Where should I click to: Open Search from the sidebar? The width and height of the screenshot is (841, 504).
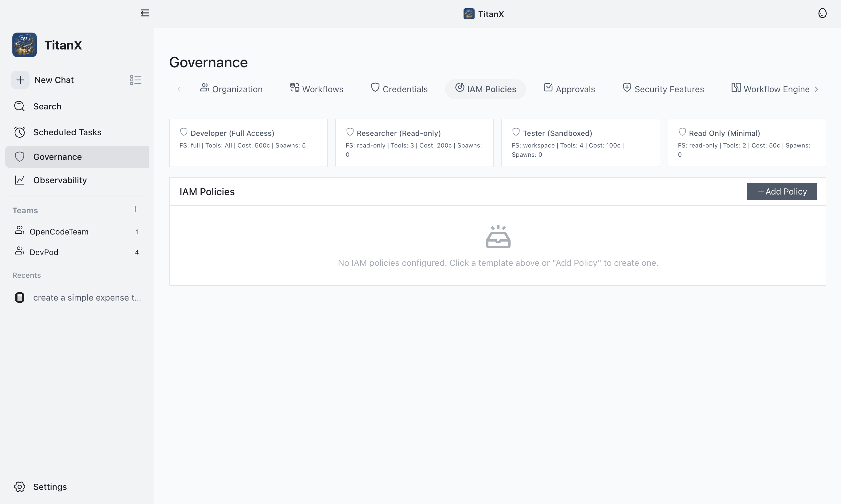click(x=47, y=106)
